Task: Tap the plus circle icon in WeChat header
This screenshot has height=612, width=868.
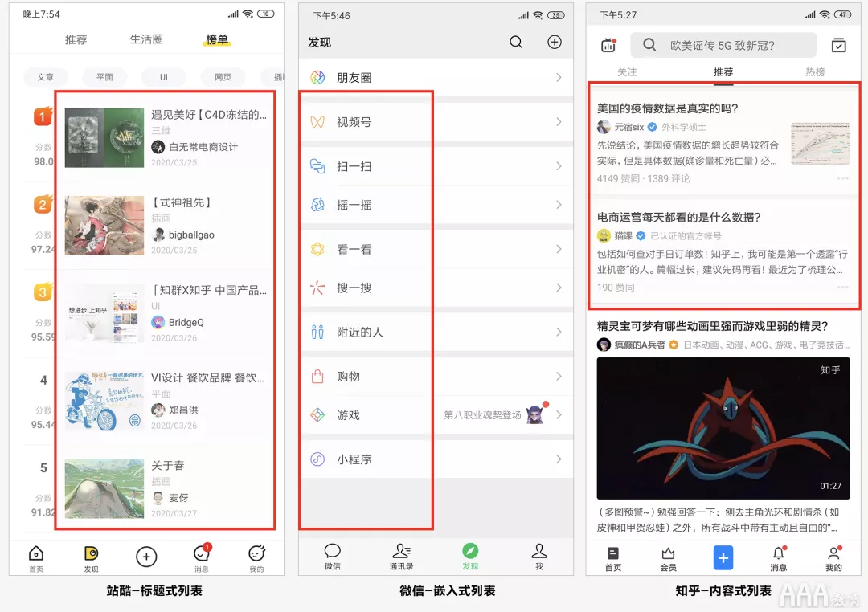Action: tap(554, 42)
